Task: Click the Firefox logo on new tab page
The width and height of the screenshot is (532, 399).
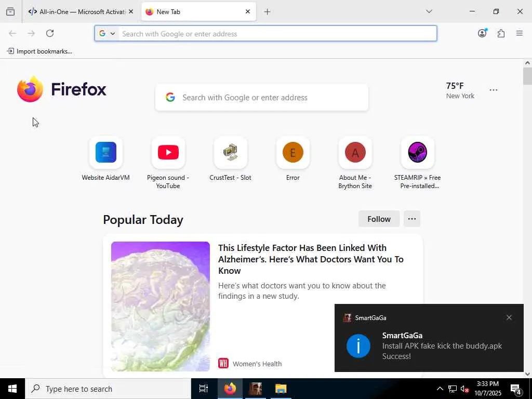Action: (x=62, y=89)
